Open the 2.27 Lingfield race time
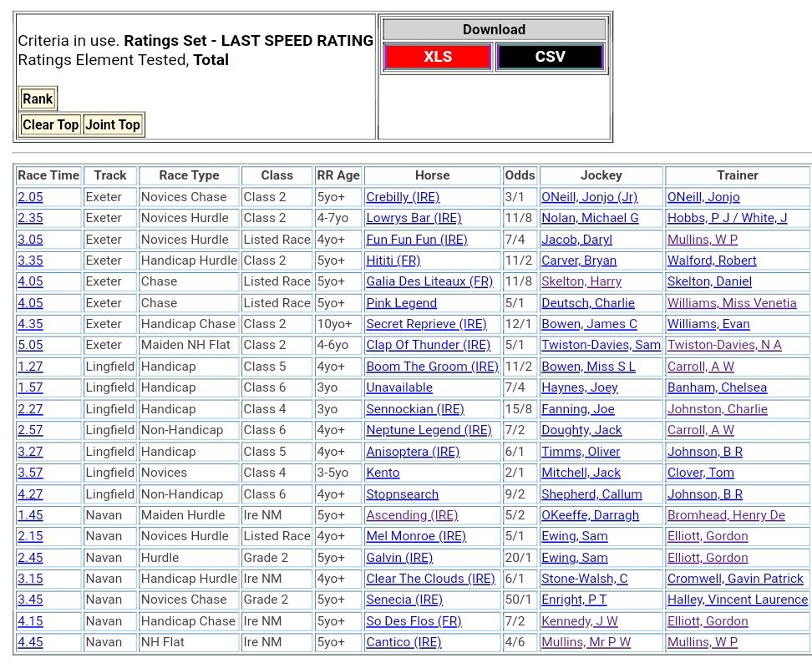Viewport: 812px width, 668px height. pos(30,409)
